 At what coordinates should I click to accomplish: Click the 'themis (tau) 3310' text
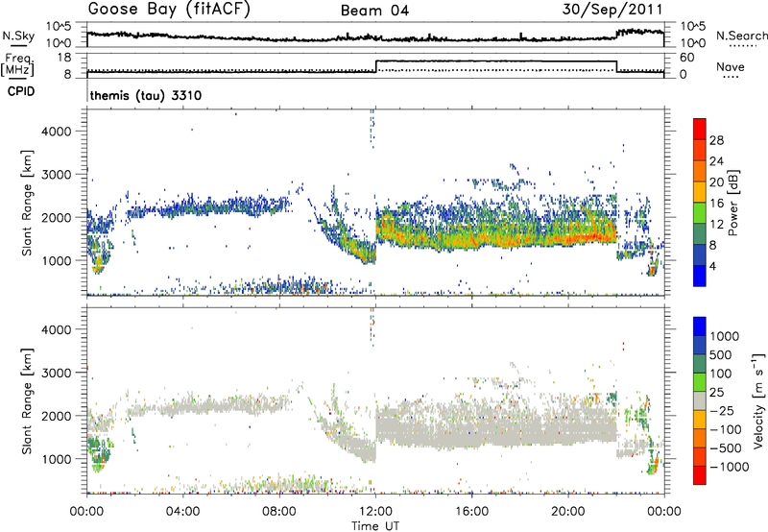(x=146, y=95)
